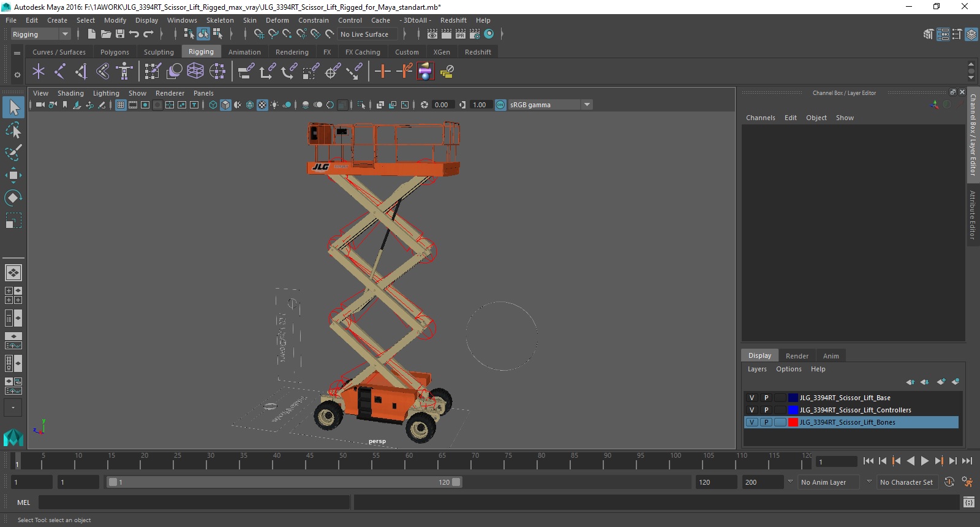Open the Rigging menu set dropdown
980x527 pixels.
click(x=40, y=34)
